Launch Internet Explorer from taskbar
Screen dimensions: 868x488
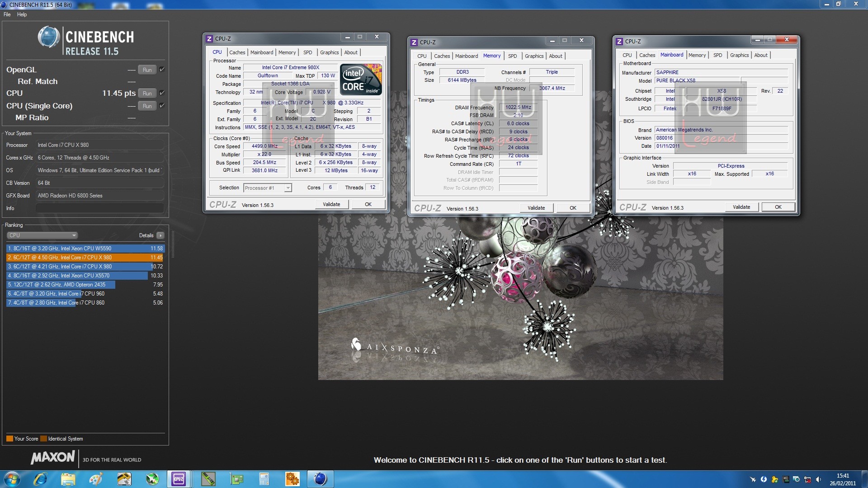click(x=40, y=479)
